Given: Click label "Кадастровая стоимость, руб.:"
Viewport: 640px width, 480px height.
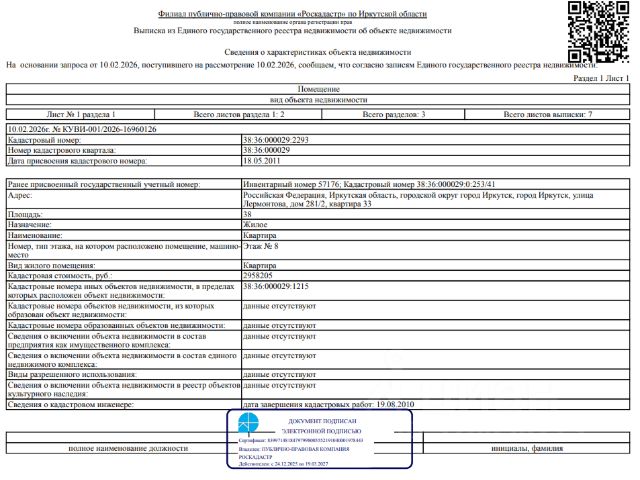Looking at the screenshot, I should [x=60, y=276].
